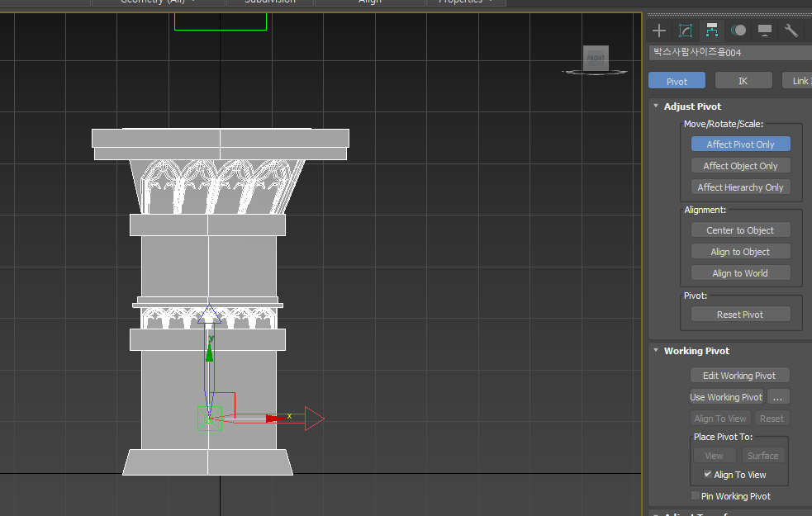Open the ellipsis button beside Use Working Pivot

778,397
